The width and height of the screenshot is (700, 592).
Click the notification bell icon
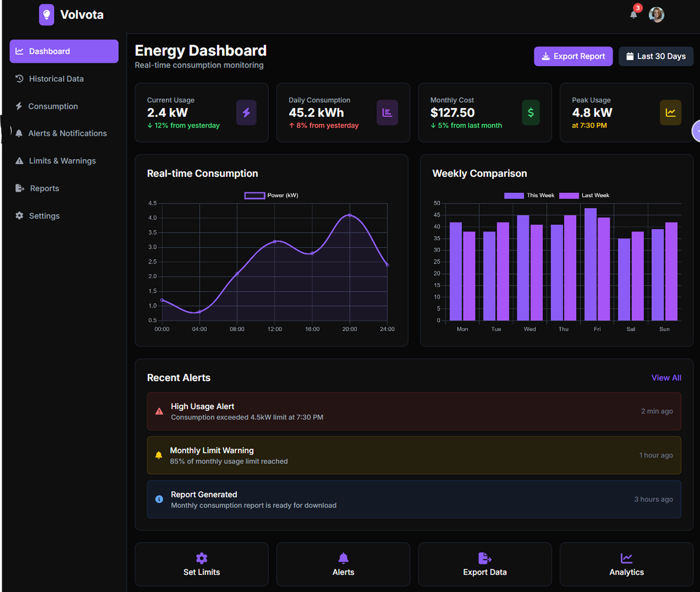pos(633,15)
